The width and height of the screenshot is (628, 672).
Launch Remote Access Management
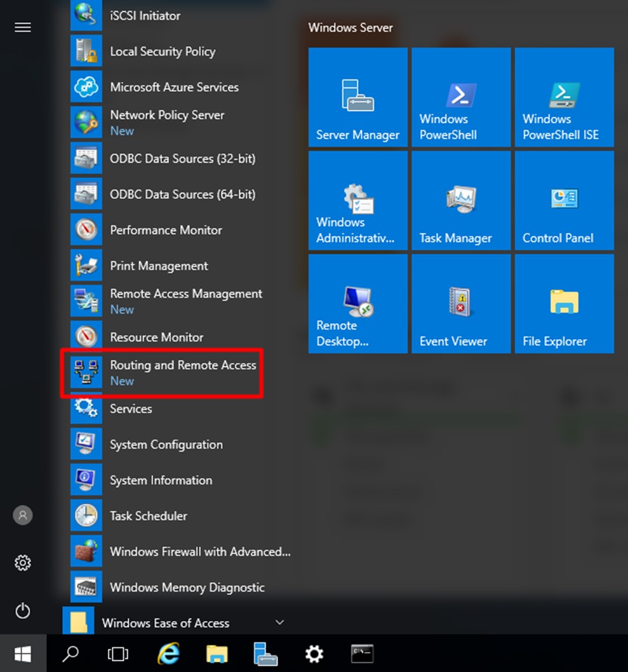[x=180, y=301]
